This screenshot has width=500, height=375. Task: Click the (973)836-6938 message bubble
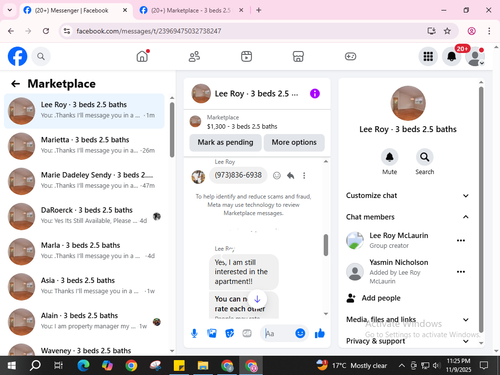click(x=238, y=175)
